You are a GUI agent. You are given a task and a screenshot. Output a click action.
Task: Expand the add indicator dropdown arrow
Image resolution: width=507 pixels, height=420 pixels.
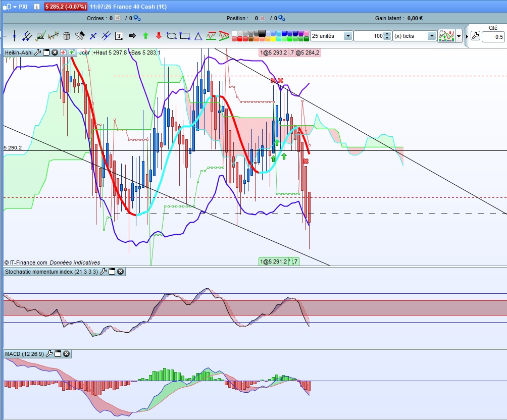click(459, 36)
